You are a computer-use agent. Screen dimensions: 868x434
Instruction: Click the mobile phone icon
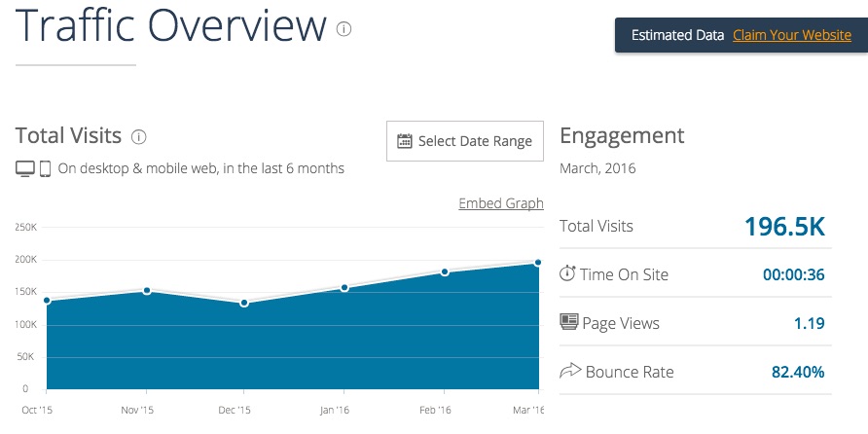coord(46,169)
